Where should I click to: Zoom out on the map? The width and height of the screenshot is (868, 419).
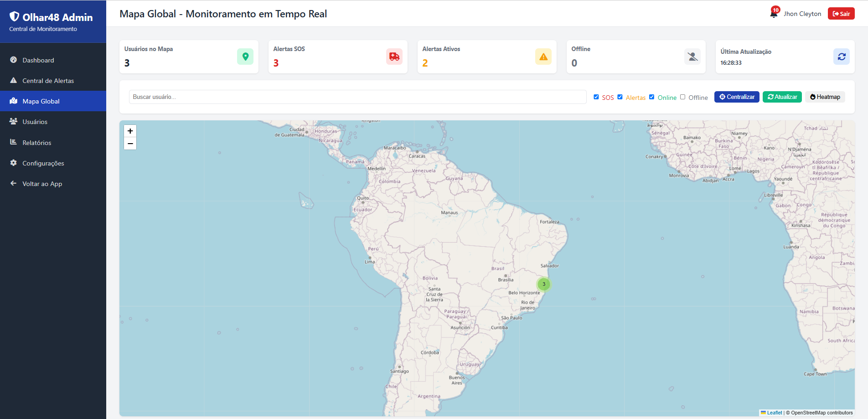click(130, 144)
